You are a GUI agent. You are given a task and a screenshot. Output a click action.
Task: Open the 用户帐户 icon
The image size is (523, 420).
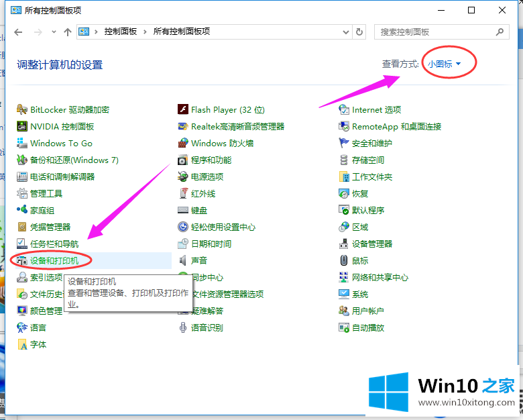[344, 311]
